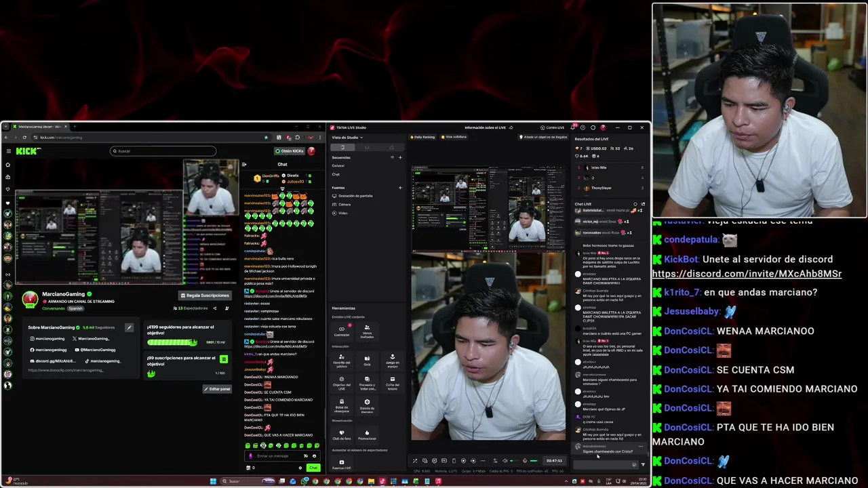Open more options ellipsis in control bar
Screen dimensions: 868x488
tap(483, 461)
